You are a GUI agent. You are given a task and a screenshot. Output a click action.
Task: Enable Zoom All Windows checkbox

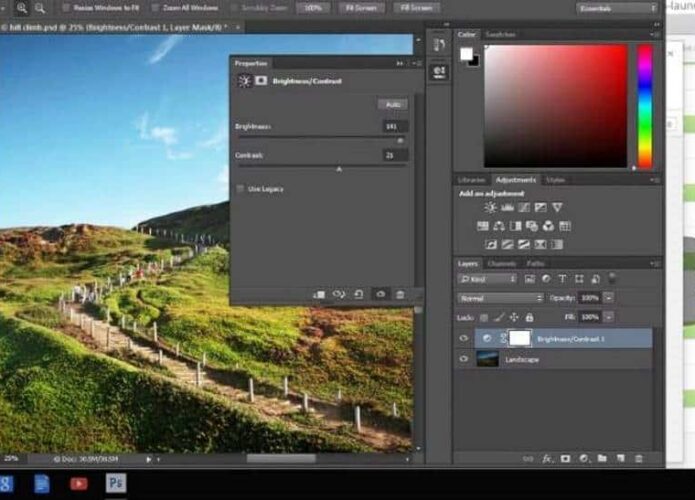tap(155, 8)
